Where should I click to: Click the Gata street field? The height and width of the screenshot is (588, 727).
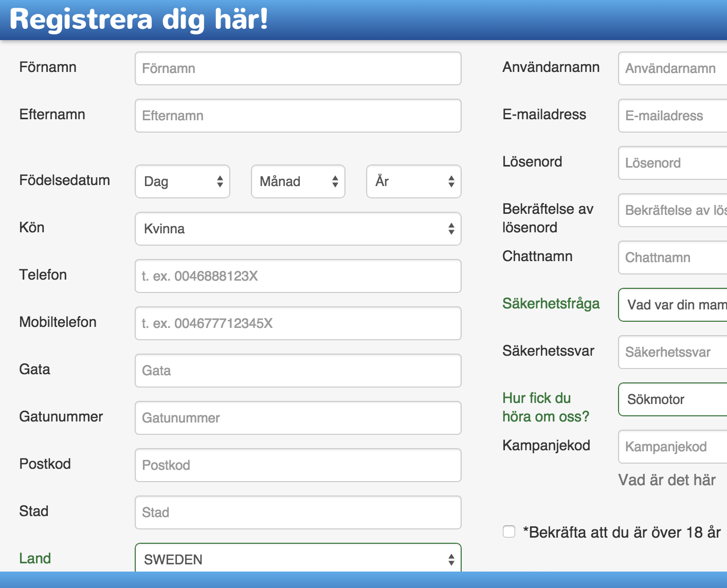coord(298,371)
